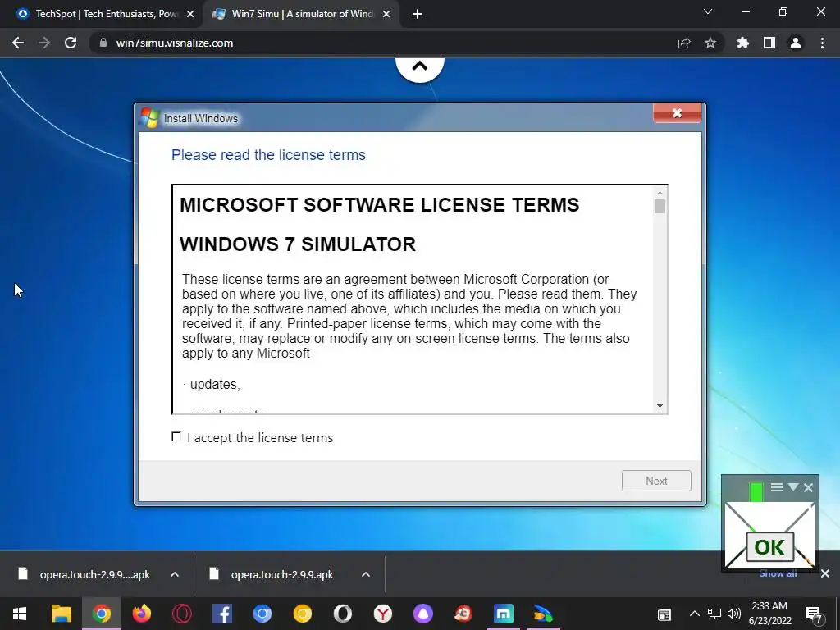Open purple circular app on taskbar

pyautogui.click(x=423, y=614)
